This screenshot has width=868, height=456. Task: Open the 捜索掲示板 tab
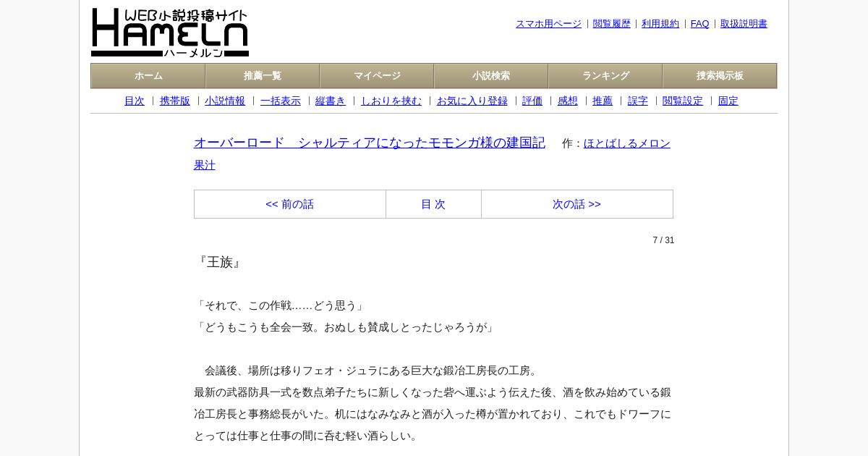coord(720,76)
